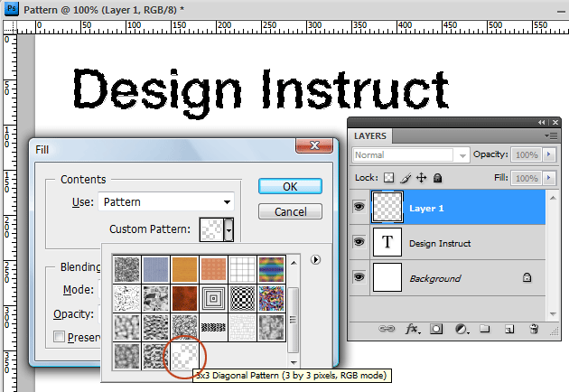Choose the black checkered optical pattern swatch
Image resolution: width=569 pixels, height=392 pixels.
(242, 298)
